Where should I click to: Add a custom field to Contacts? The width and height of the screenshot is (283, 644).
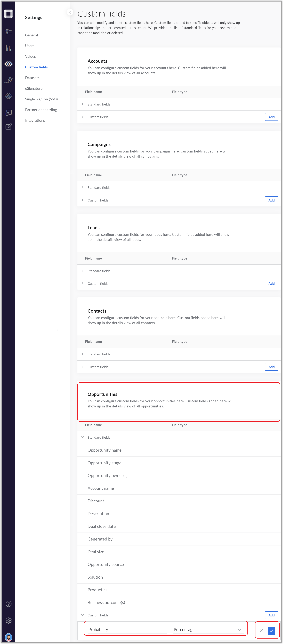[x=271, y=367]
